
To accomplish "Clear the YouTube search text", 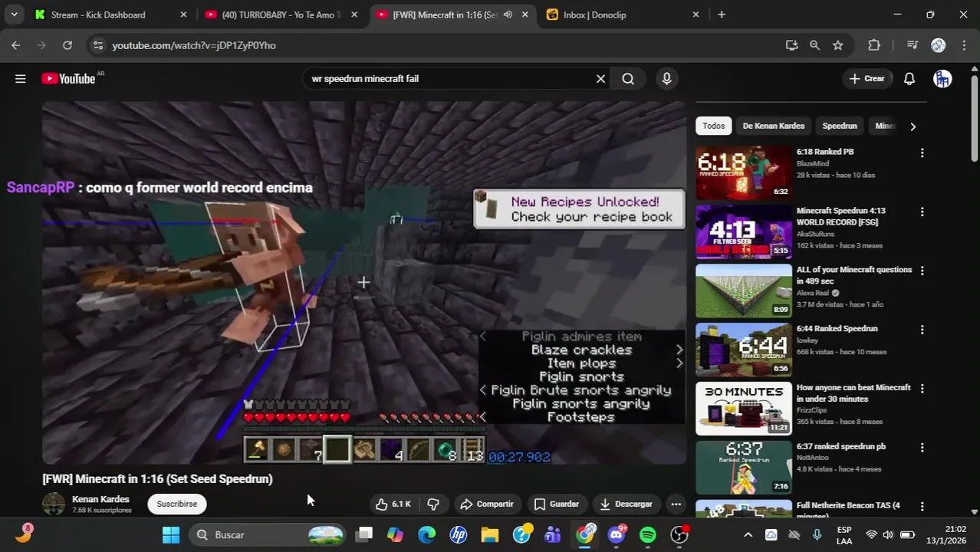I will click(600, 78).
